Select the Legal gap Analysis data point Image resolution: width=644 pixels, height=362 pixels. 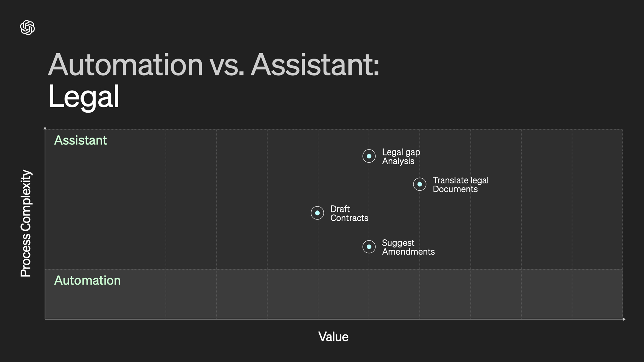[369, 156]
